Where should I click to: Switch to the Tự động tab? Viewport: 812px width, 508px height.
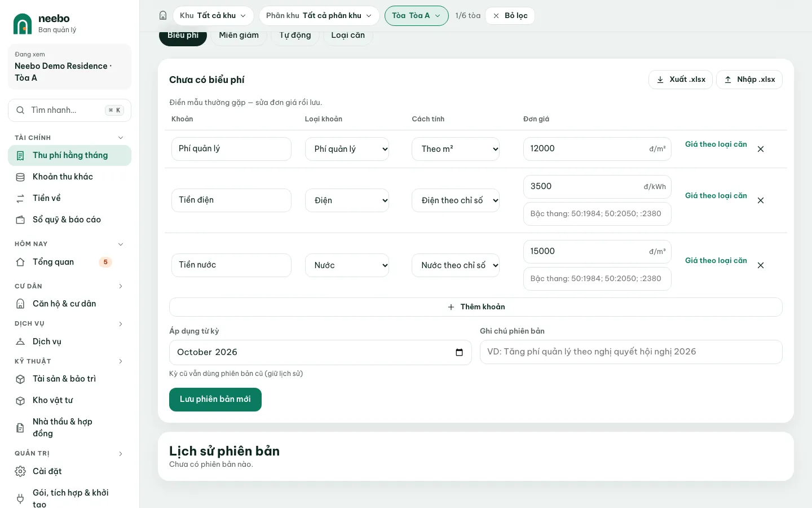click(x=295, y=36)
